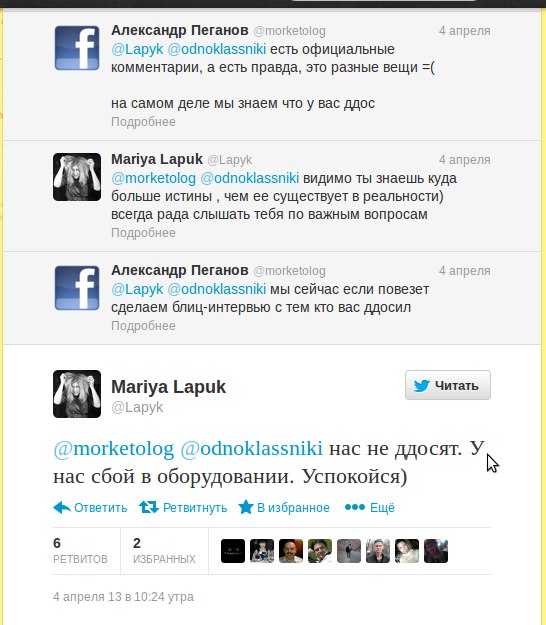Image resolution: width=546 pixels, height=625 pixels.
Task: Open the 2 ИЗБРАННЫХ count
Action: [x=164, y=550]
